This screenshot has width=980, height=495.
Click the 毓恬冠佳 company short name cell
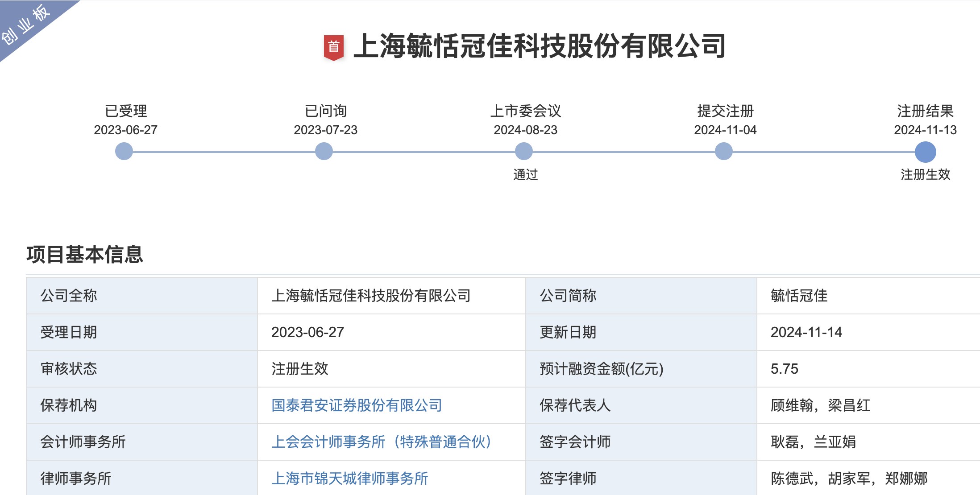[x=799, y=296]
